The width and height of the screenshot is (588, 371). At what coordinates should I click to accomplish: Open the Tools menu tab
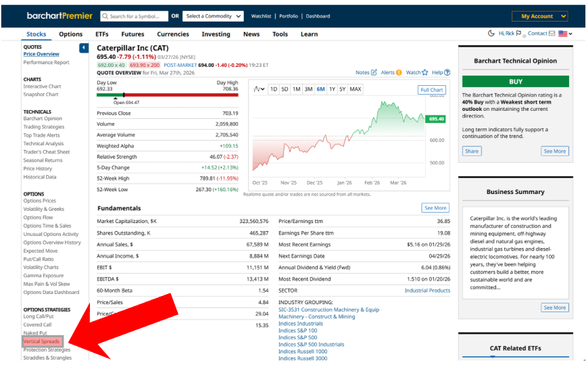(280, 34)
